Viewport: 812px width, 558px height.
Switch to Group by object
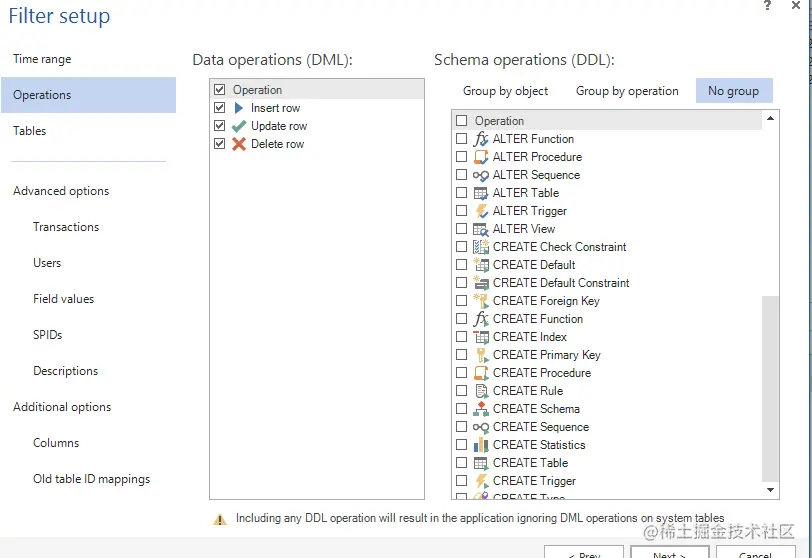coord(505,91)
